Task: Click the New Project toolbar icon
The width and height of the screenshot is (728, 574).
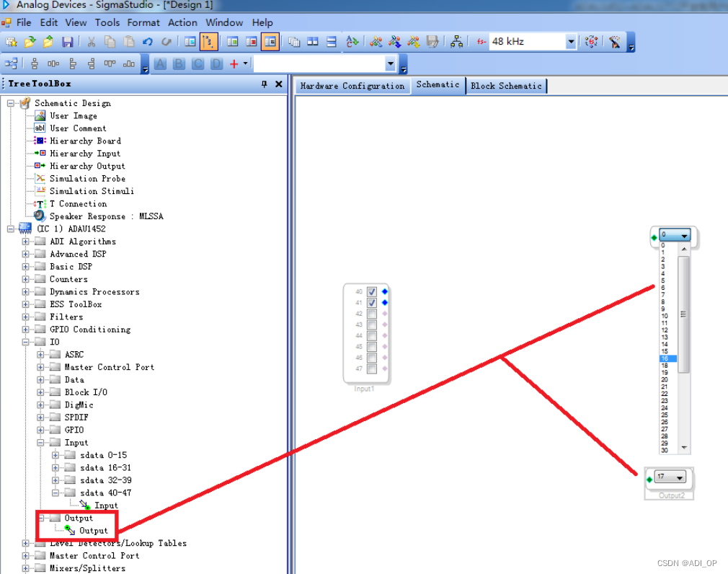Action: [11, 42]
